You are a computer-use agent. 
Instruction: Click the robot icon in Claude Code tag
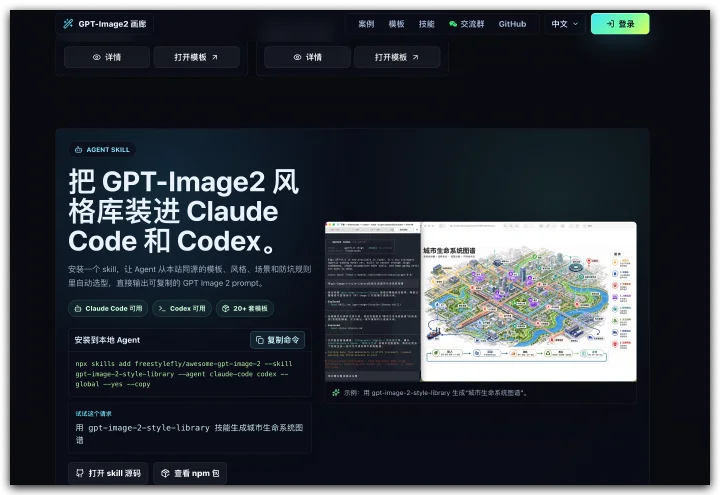coord(78,309)
